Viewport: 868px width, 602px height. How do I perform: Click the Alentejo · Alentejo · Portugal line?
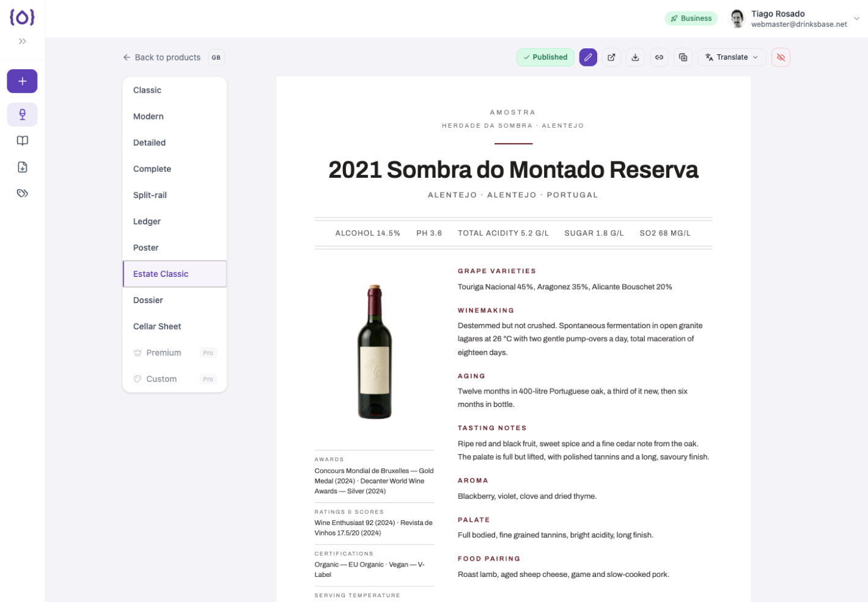click(x=513, y=195)
